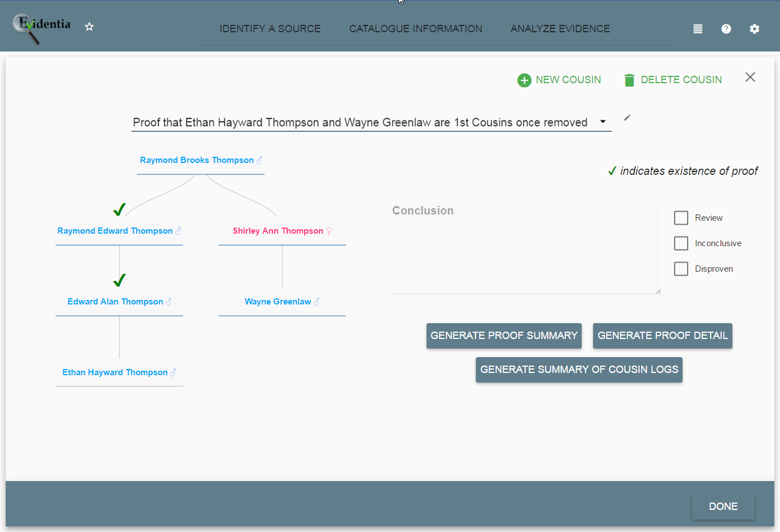This screenshot has height=532, width=780.
Task: Click the proof checkmark above Raymond Edward Thompson
Action: tap(120, 209)
